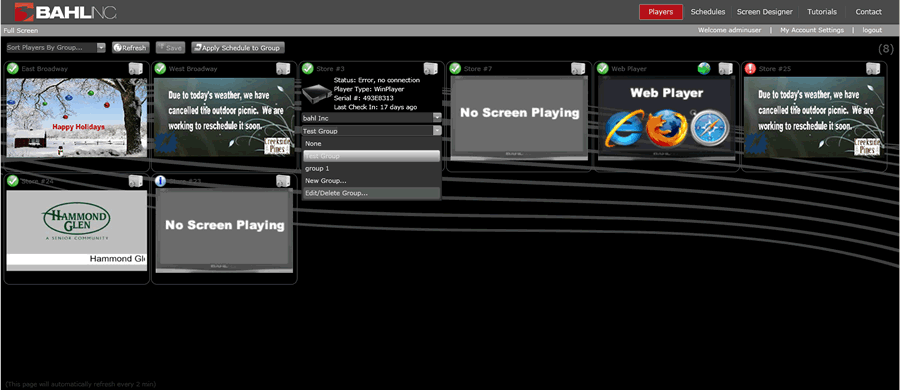Open Store #7's player box icon
This screenshot has width=900, height=390.
click(578, 69)
